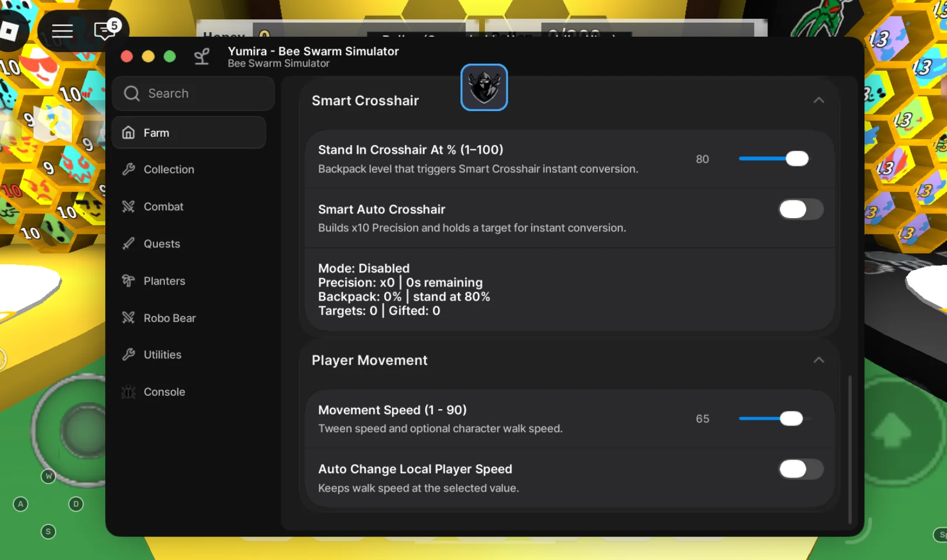947x560 pixels.
Task: Tap the W key indicator
Action: [x=49, y=476]
